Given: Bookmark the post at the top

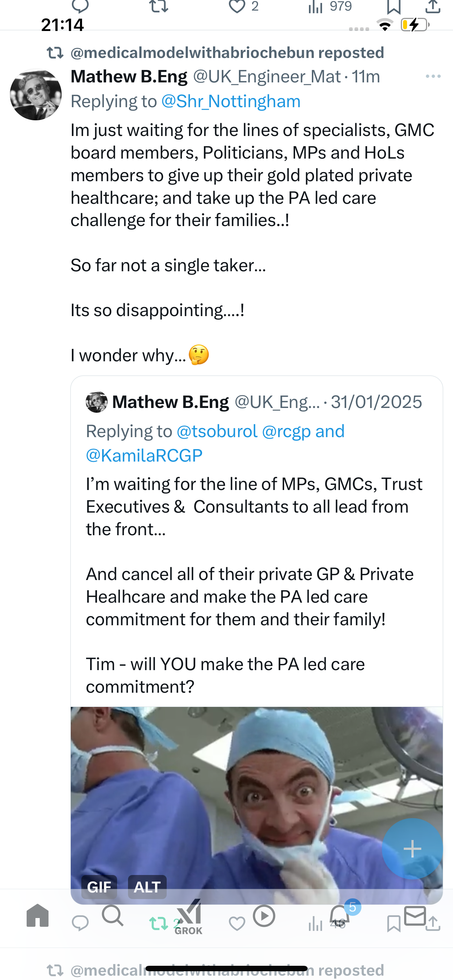Looking at the screenshot, I should [x=394, y=7].
